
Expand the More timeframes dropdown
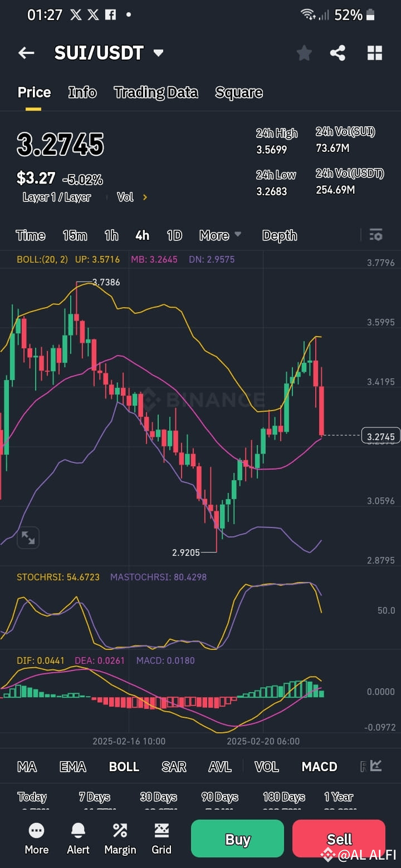pyautogui.click(x=221, y=235)
